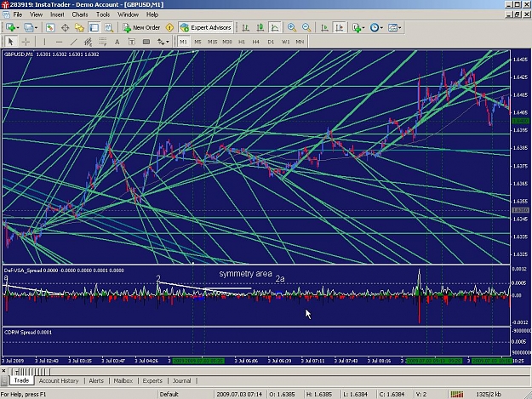Select the crosshair tool
532x399 pixels.
pos(26,42)
